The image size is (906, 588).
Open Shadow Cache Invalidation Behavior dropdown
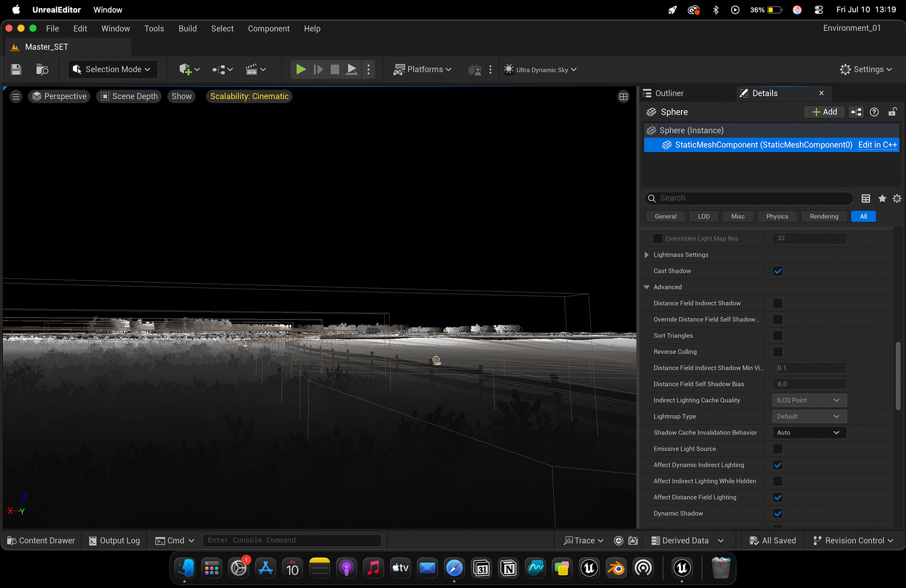tap(809, 433)
